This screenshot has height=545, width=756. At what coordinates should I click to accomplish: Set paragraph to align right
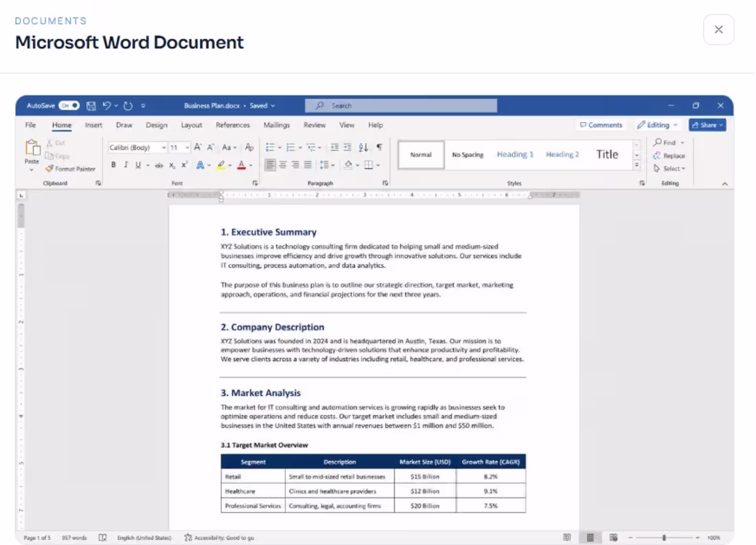295,165
